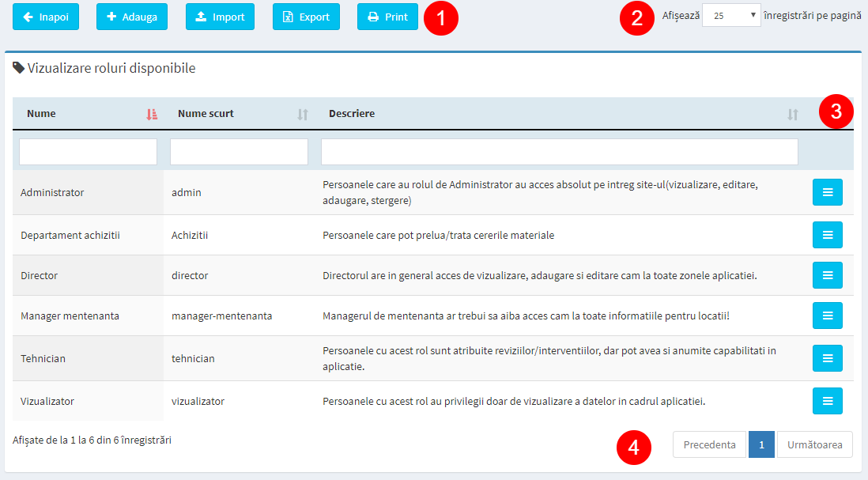Click the description about cererile materiale

439,235
